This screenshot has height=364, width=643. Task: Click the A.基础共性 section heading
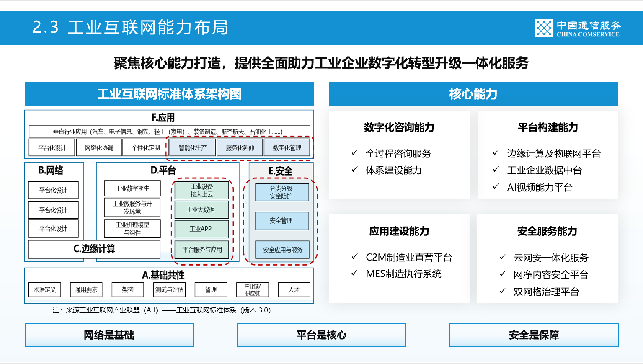coord(163,275)
